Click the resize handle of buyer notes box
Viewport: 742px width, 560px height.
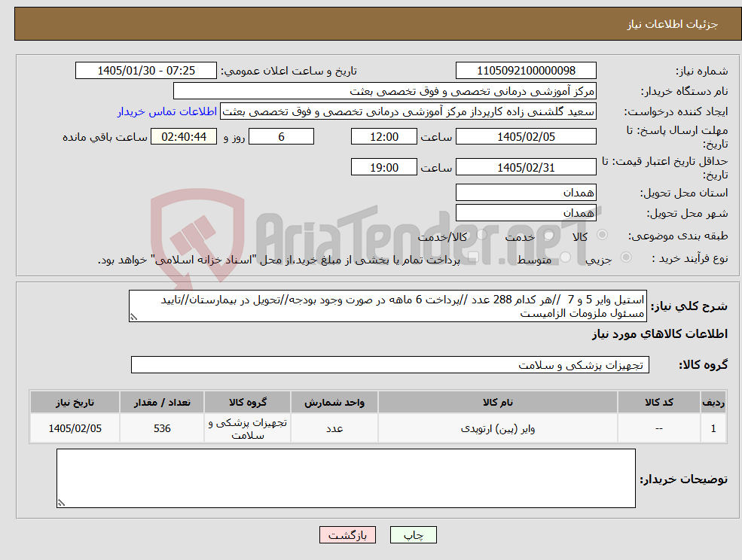tap(61, 504)
